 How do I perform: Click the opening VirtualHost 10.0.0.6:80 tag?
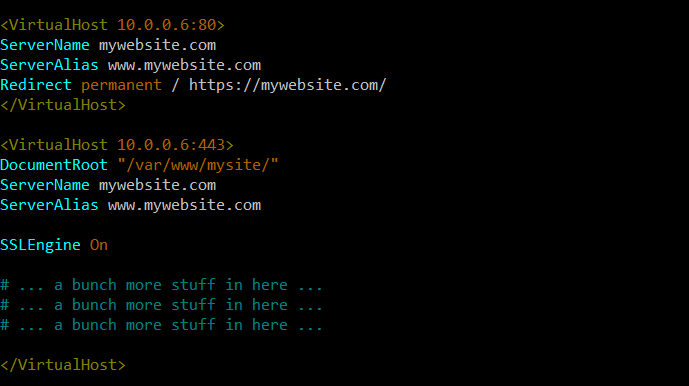tap(112, 25)
